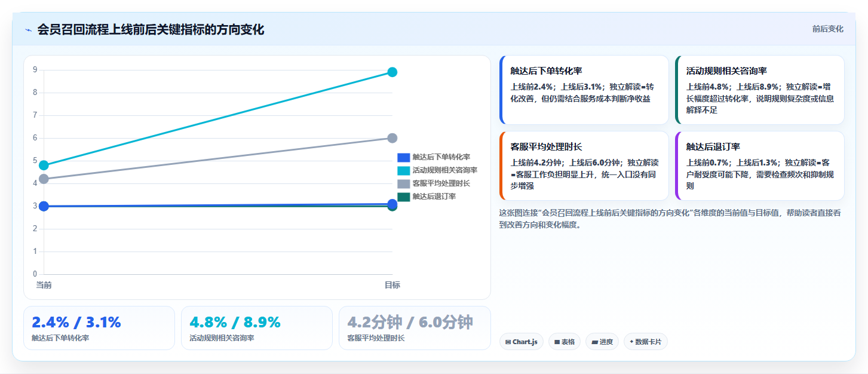The width and height of the screenshot is (868, 374).
Task: Click the gray data point at 当前
Action: tap(44, 179)
